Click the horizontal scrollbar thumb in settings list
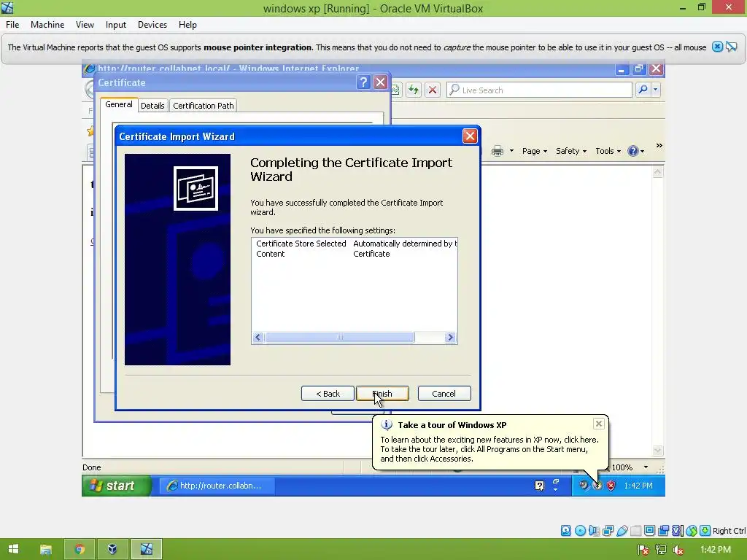The height and width of the screenshot is (560, 747). [x=340, y=338]
